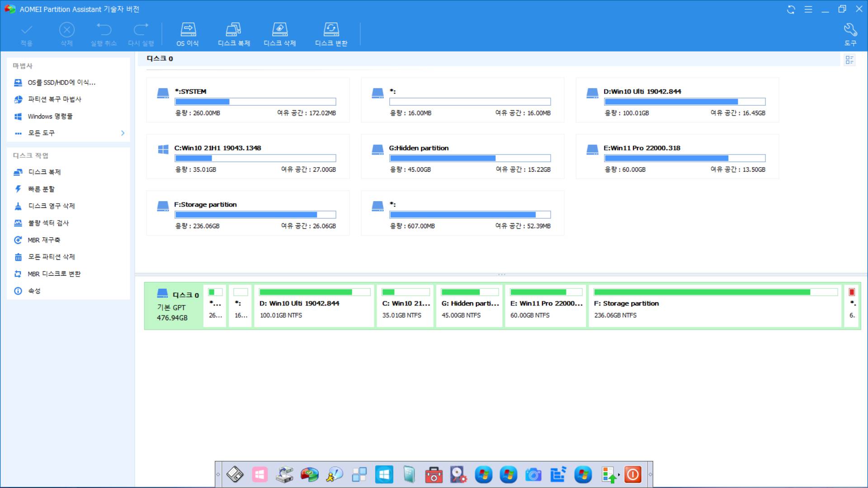Image resolution: width=868 pixels, height=488 pixels.
Task: Click the 디스크 변환 toolbar icon
Action: coord(331,34)
